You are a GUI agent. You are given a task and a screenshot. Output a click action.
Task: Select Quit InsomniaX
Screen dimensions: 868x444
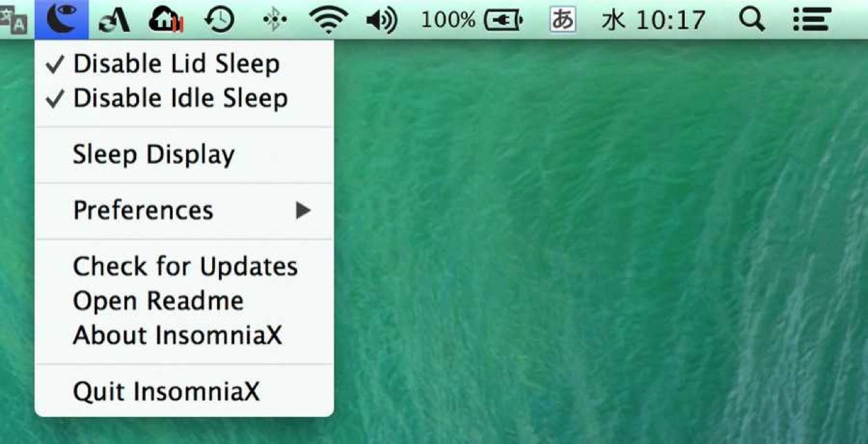coord(184,391)
